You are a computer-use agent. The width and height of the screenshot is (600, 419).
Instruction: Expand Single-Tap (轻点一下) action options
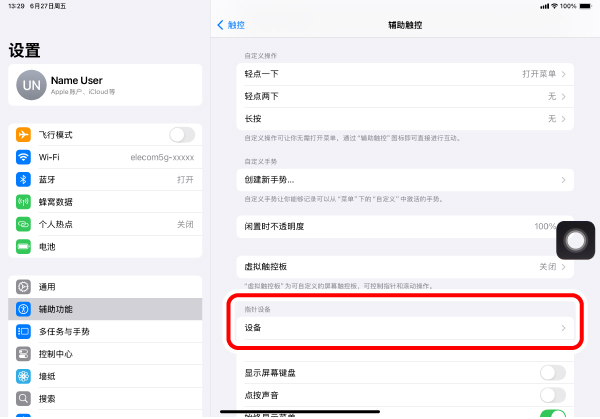tap(405, 74)
